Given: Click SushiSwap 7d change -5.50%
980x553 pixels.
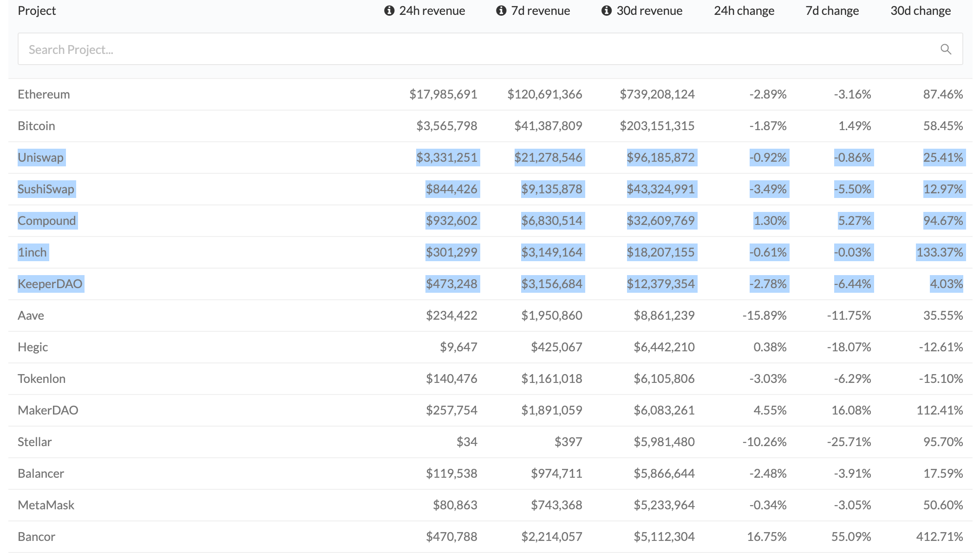Looking at the screenshot, I should pyautogui.click(x=852, y=189).
